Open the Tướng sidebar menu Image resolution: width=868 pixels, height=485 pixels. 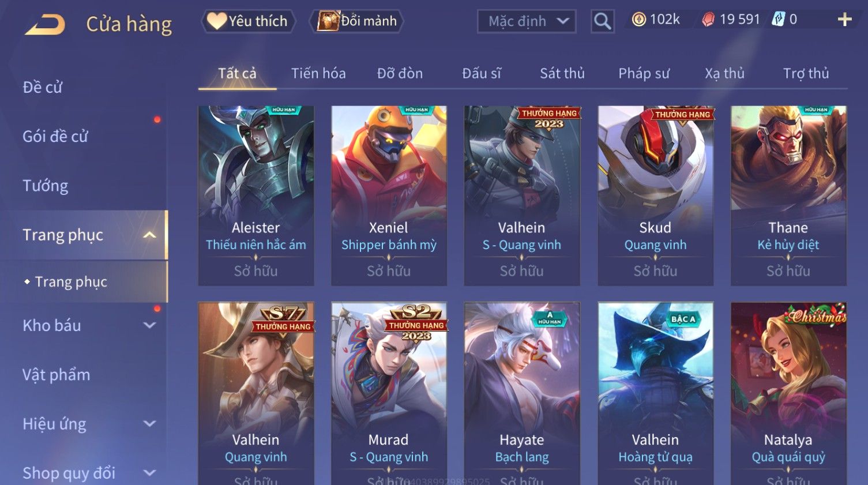point(46,186)
